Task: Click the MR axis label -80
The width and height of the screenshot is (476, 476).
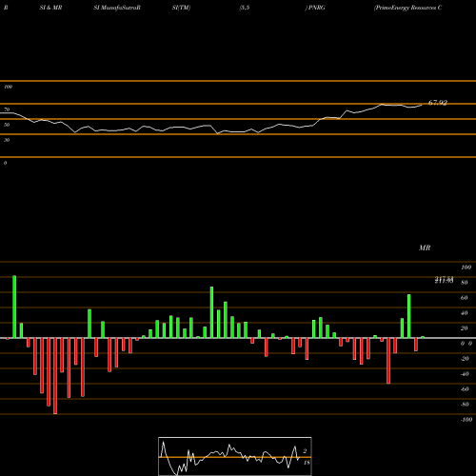Action: coord(465,405)
